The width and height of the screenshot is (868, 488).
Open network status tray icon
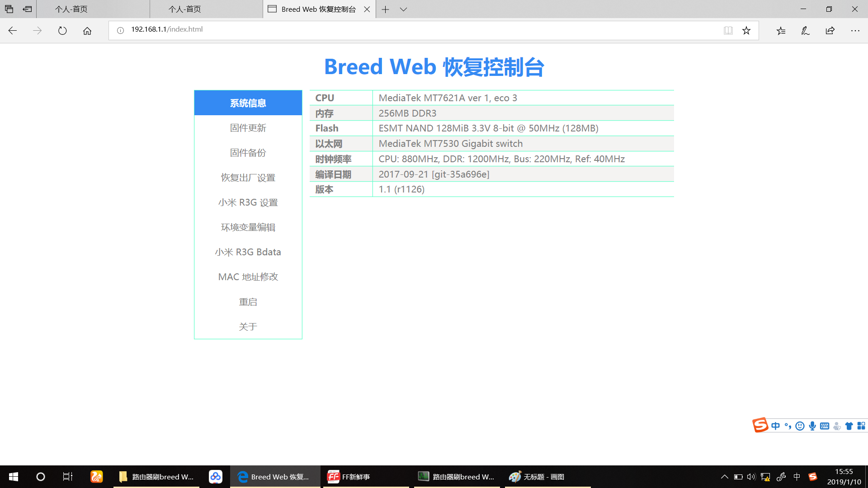point(765,477)
